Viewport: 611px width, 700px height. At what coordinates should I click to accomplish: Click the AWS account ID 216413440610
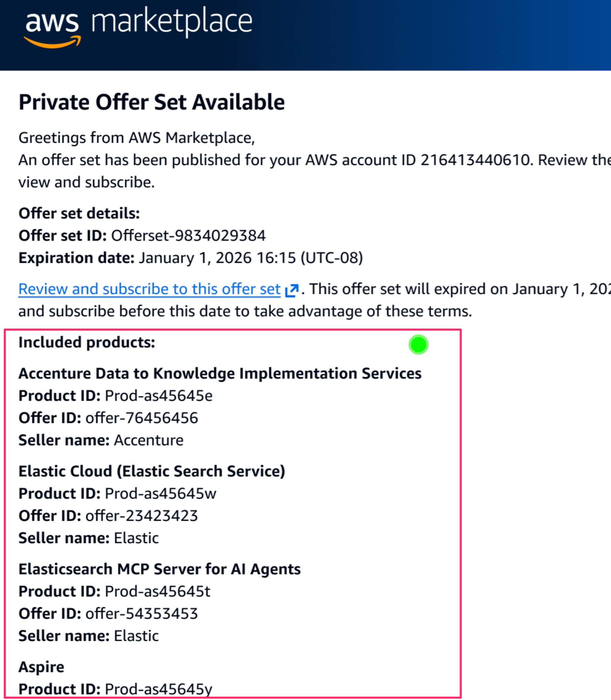pos(475,160)
